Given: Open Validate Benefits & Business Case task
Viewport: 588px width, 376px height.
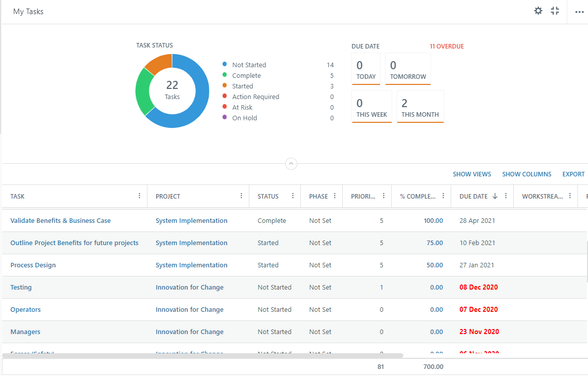Looking at the screenshot, I should 61,221.
